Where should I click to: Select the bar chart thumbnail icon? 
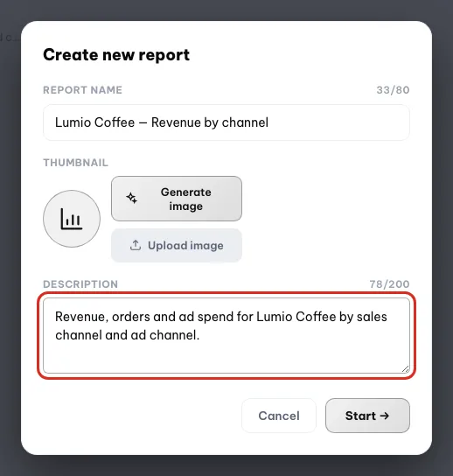[x=72, y=219]
